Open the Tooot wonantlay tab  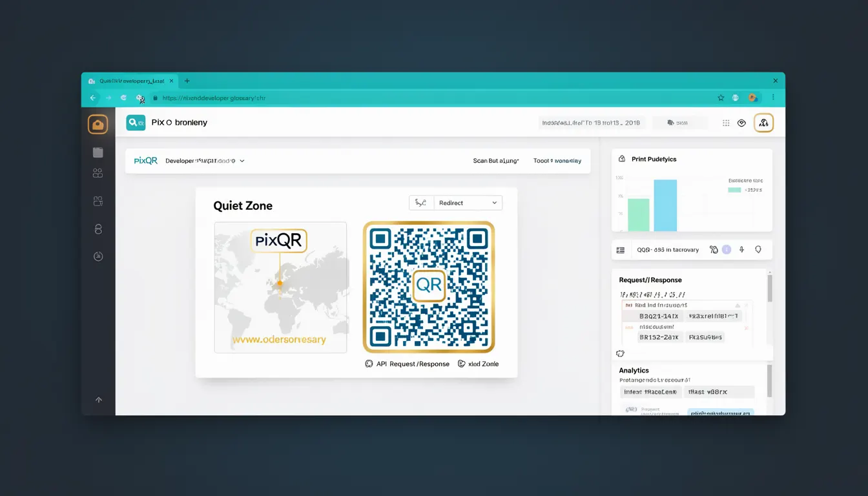557,161
